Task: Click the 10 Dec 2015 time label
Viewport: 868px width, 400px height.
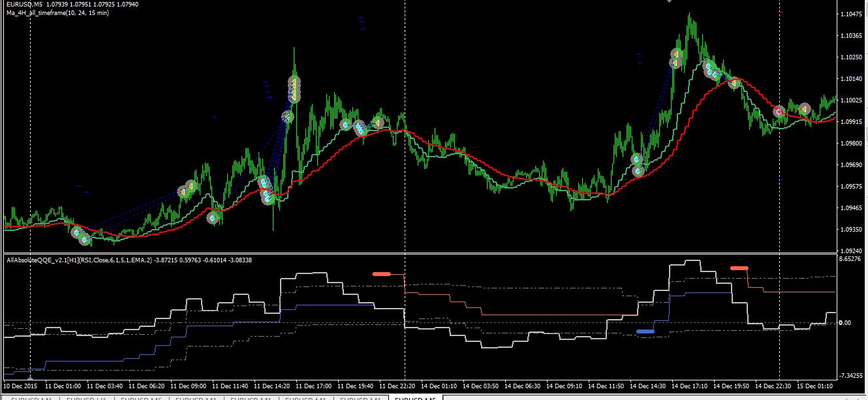Action: point(21,386)
